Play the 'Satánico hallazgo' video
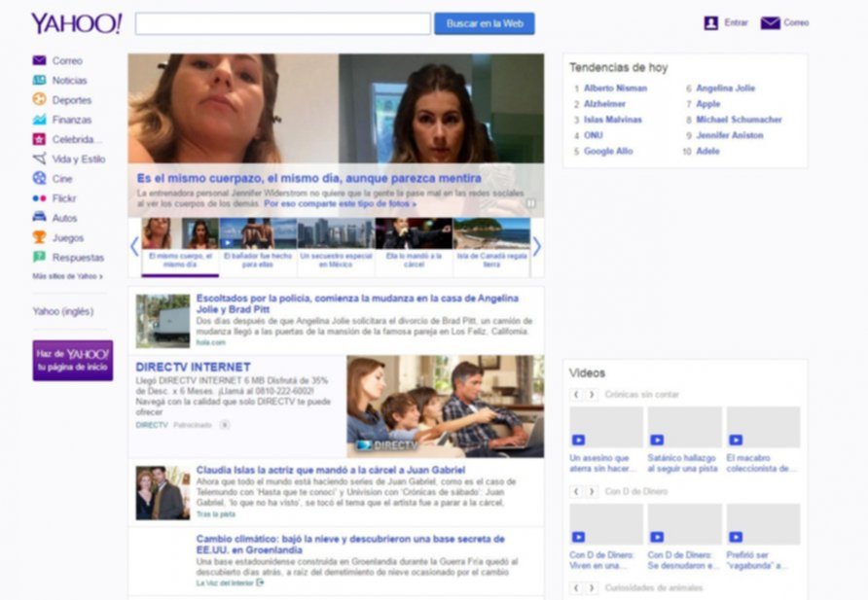This screenshot has width=868, height=600. [x=657, y=441]
